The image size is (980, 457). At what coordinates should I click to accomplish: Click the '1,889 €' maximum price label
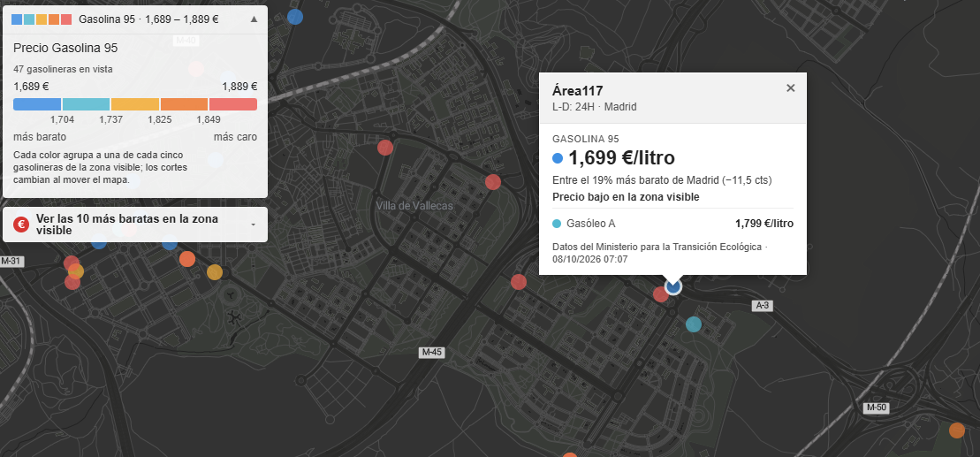pos(239,87)
